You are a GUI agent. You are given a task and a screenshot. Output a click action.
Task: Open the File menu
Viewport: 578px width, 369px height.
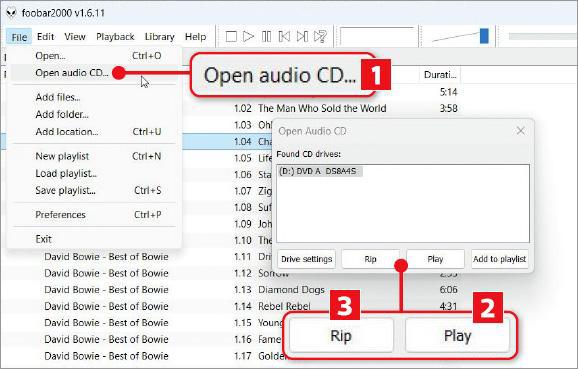tap(19, 37)
